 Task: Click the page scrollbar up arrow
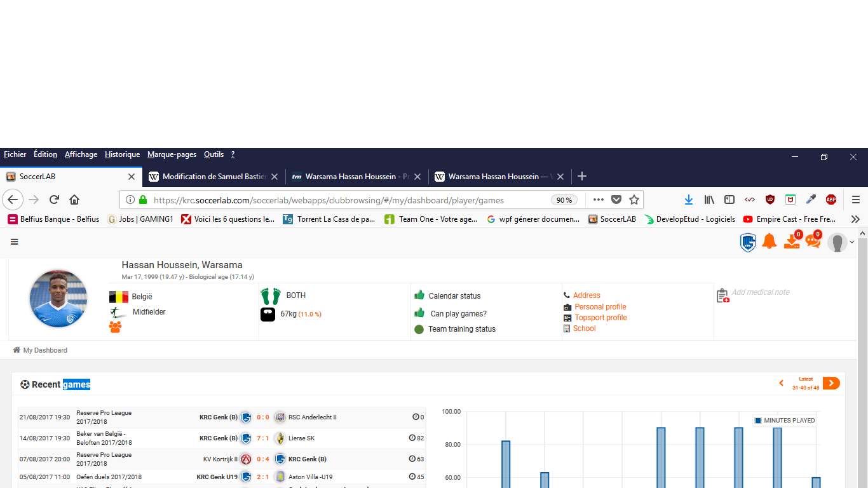coord(862,233)
